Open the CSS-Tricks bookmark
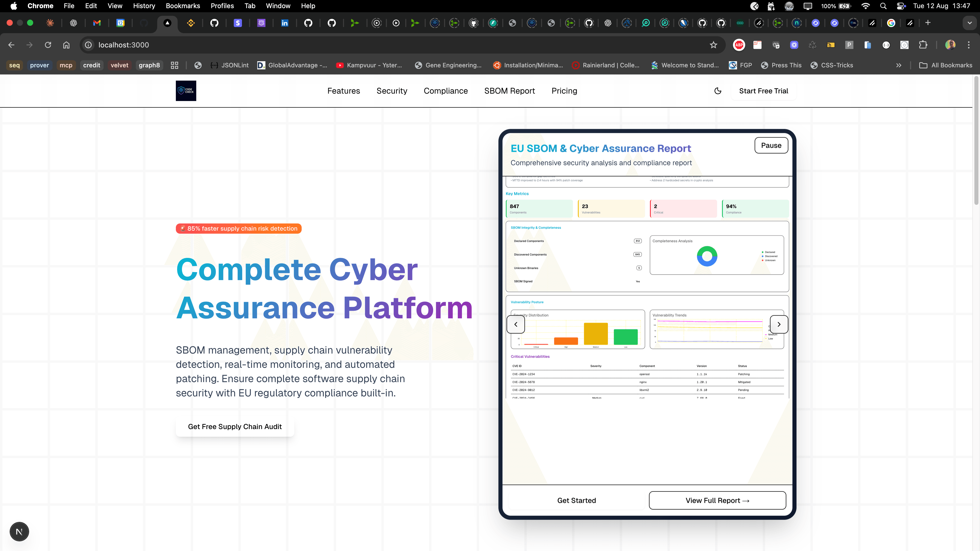The width and height of the screenshot is (980, 551). [832, 65]
